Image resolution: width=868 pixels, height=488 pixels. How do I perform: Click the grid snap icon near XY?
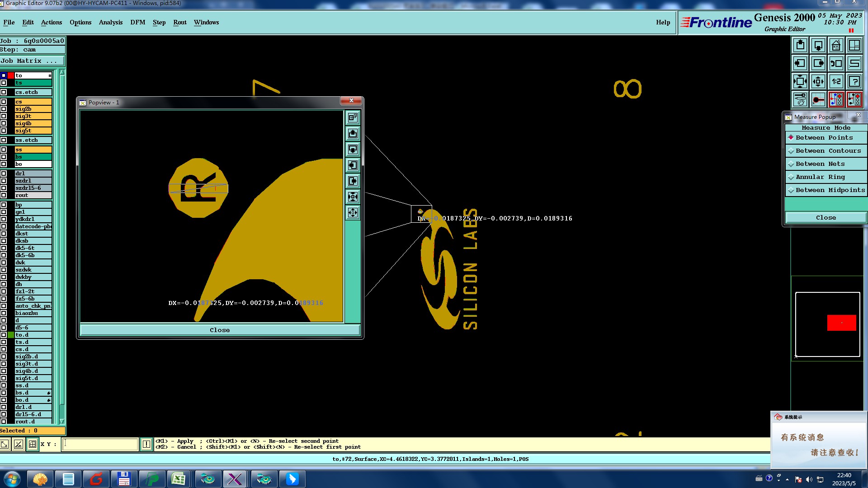[33, 444]
